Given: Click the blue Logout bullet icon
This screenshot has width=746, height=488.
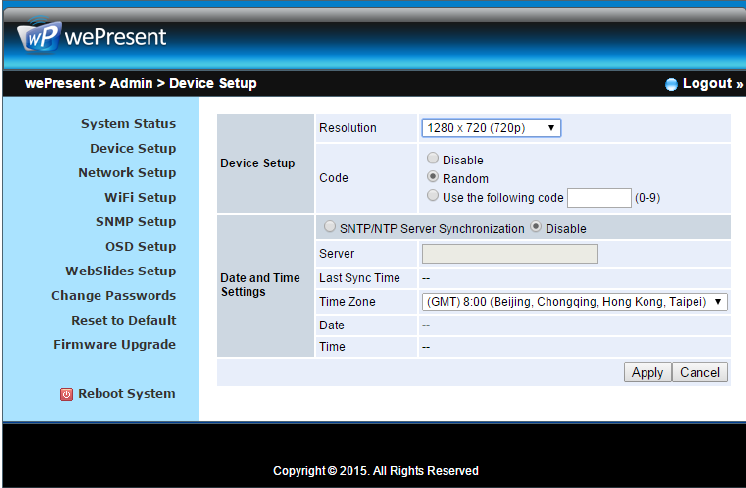Looking at the screenshot, I should pyautogui.click(x=671, y=85).
